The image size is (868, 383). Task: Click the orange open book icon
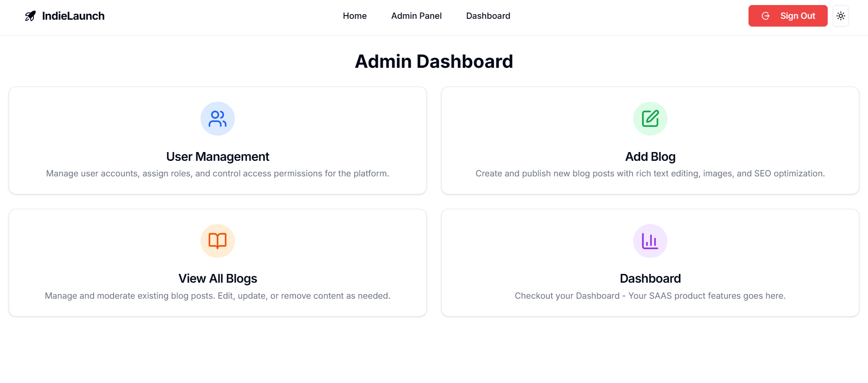pos(217,241)
